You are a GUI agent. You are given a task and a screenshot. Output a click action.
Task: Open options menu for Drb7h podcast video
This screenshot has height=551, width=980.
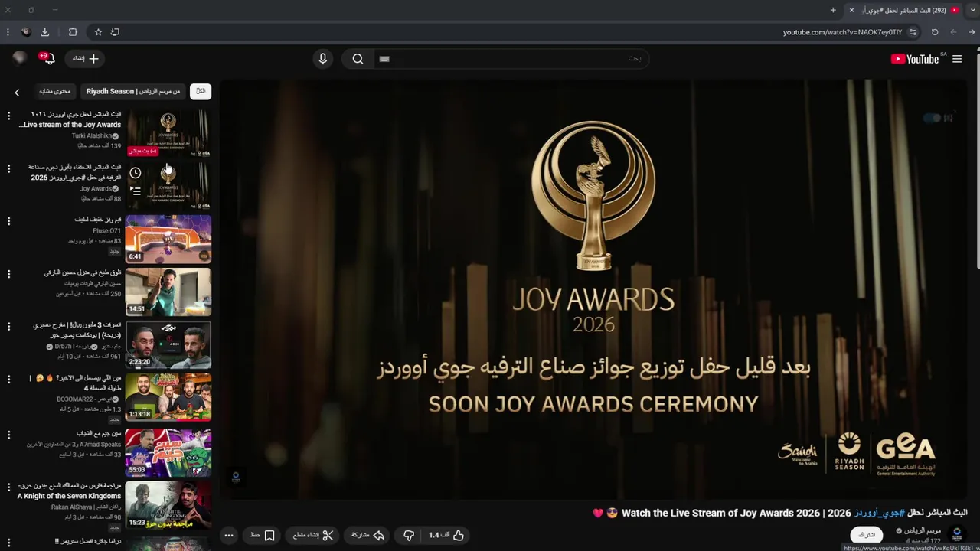pyautogui.click(x=9, y=327)
